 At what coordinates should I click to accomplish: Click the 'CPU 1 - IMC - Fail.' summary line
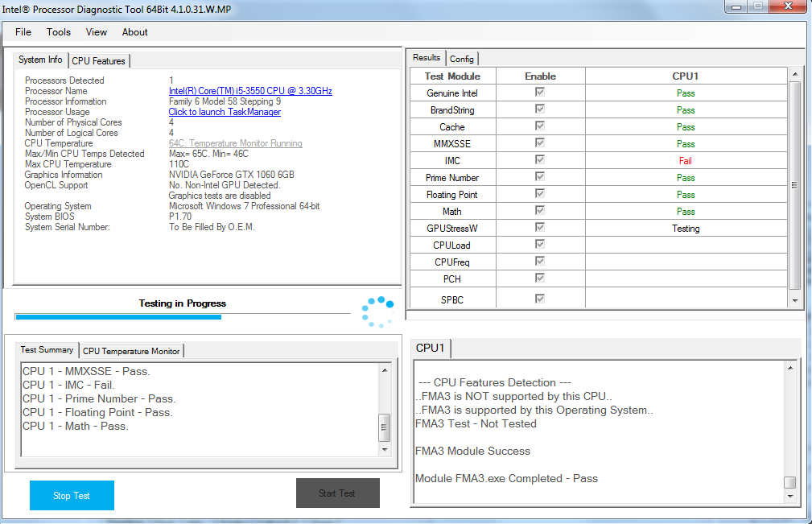[68, 386]
